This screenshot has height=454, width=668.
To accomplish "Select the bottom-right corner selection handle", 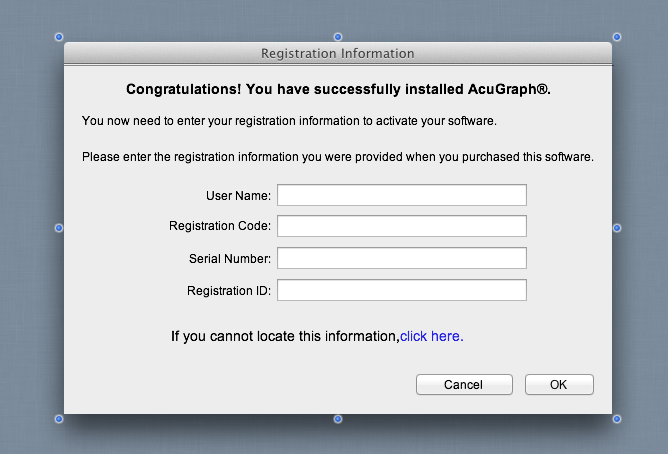I will pos(616,419).
